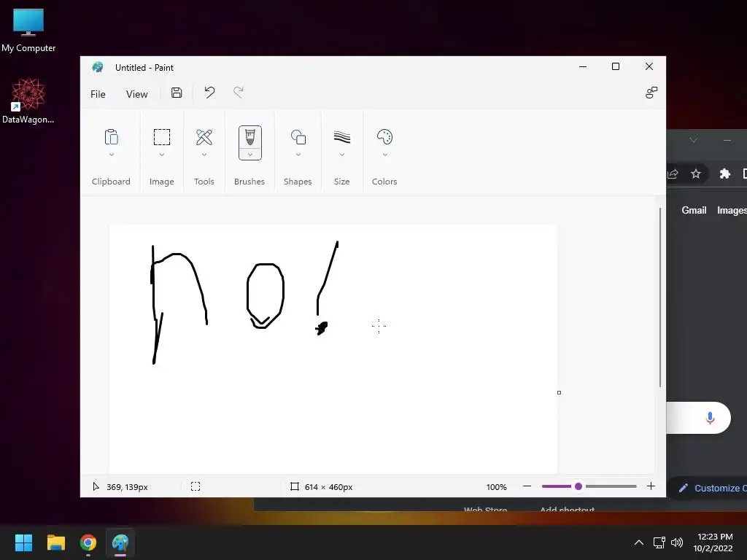Select the Image selection rectangle icon
The width and height of the screenshot is (747, 560).
pos(161,137)
